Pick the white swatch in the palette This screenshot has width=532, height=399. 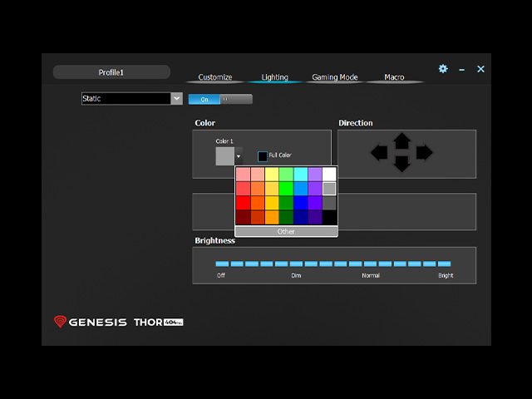coord(329,174)
